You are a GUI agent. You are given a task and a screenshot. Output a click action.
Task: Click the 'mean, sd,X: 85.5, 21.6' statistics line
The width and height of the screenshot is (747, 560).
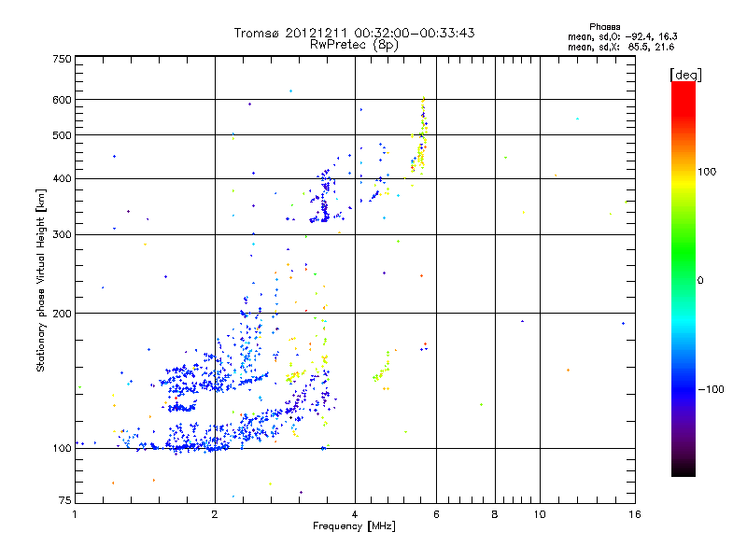[x=621, y=47]
